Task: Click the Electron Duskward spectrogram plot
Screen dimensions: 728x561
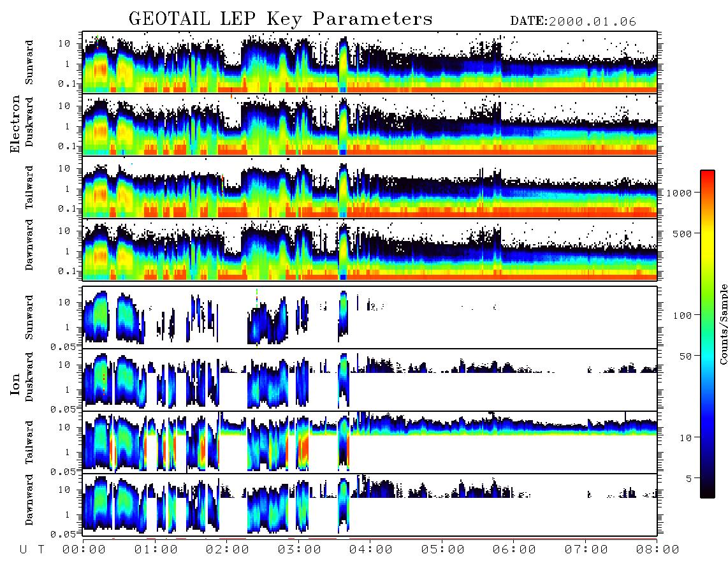Action: [x=370, y=124]
